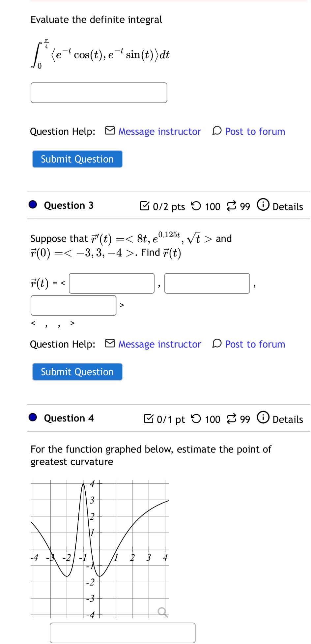Open the Post to forum discussion for Question 3

(254, 344)
